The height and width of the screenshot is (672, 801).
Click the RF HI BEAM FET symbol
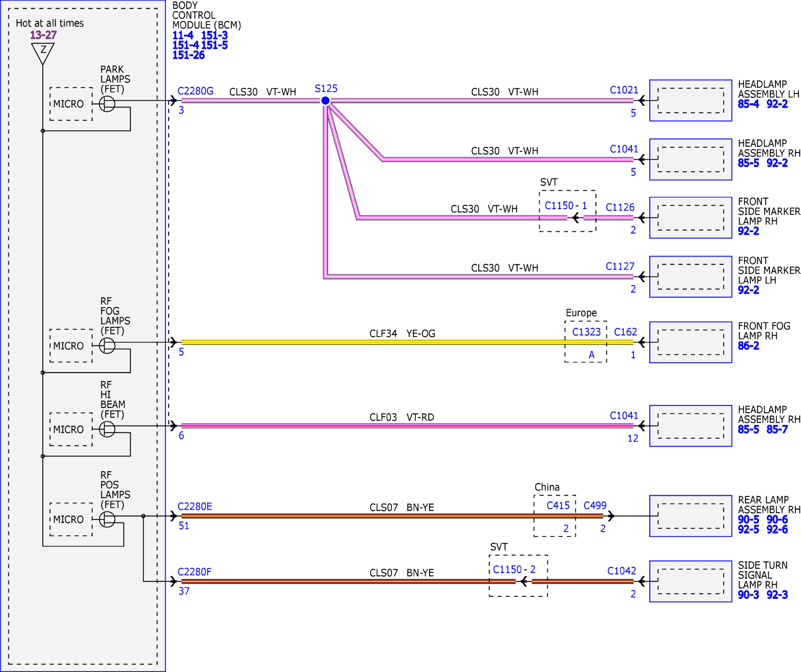click(x=107, y=429)
